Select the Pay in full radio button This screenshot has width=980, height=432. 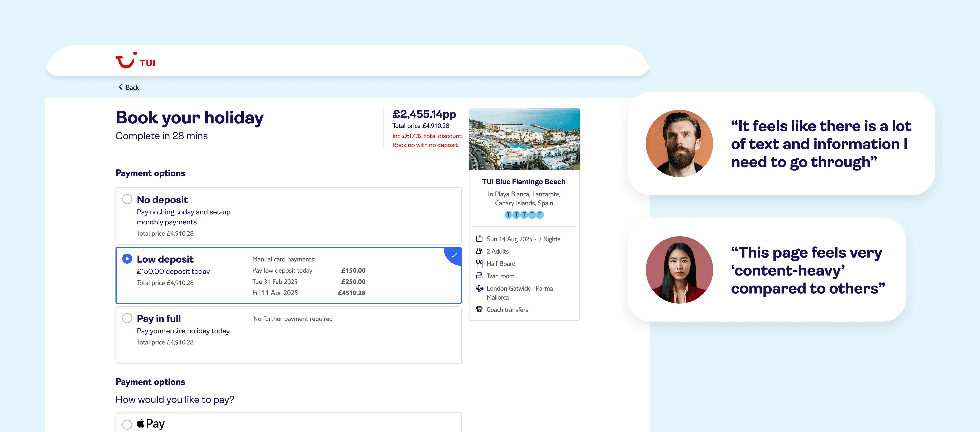click(127, 318)
